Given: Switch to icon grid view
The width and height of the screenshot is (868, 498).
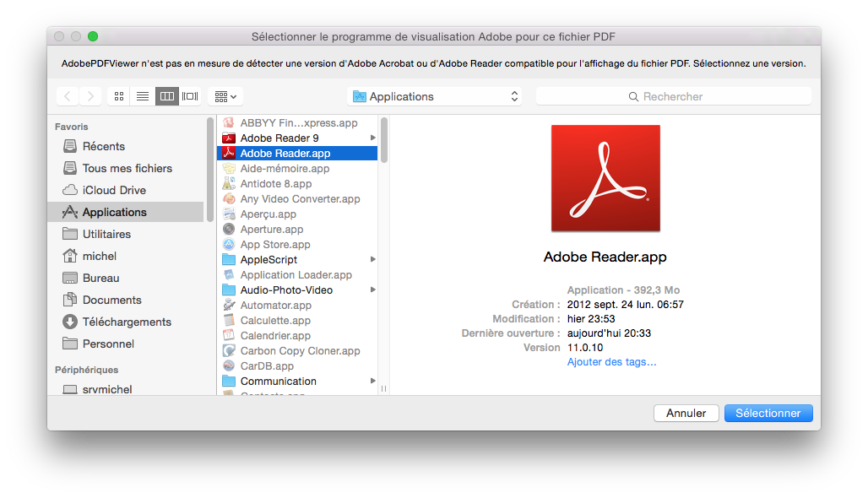Looking at the screenshot, I should pos(119,96).
